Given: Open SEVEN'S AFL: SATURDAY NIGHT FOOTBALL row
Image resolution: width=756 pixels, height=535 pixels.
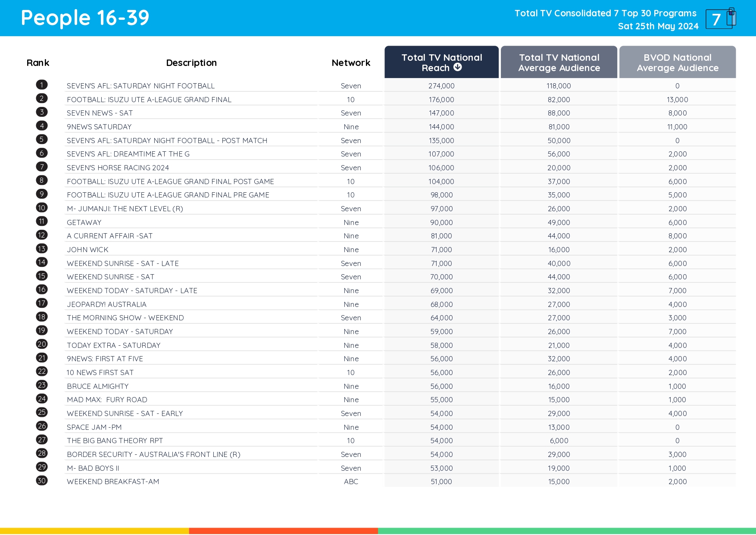Looking at the screenshot, I should click(141, 86).
